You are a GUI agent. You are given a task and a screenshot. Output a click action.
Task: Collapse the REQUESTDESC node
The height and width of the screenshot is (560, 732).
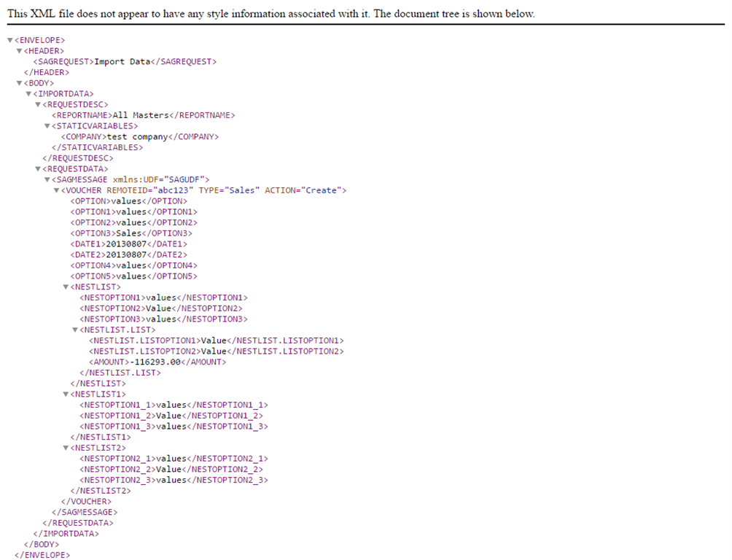click(x=38, y=104)
